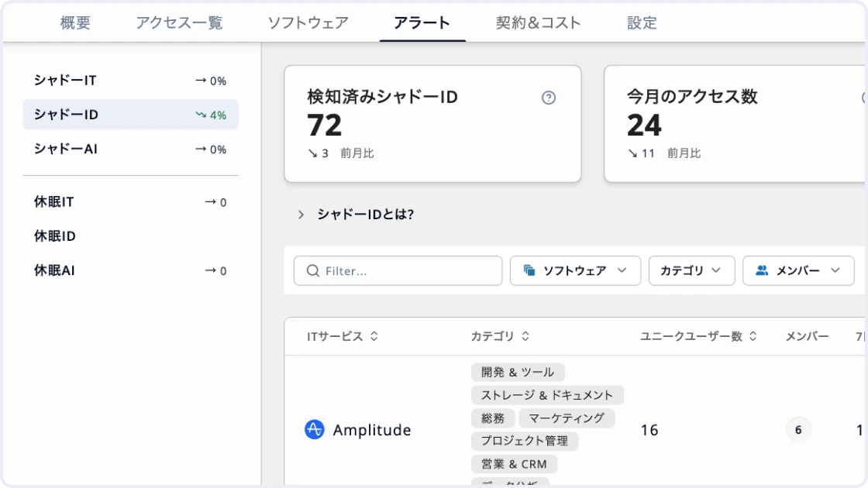Click the search magnifier icon in Filter
The image size is (868, 488).
click(x=313, y=270)
